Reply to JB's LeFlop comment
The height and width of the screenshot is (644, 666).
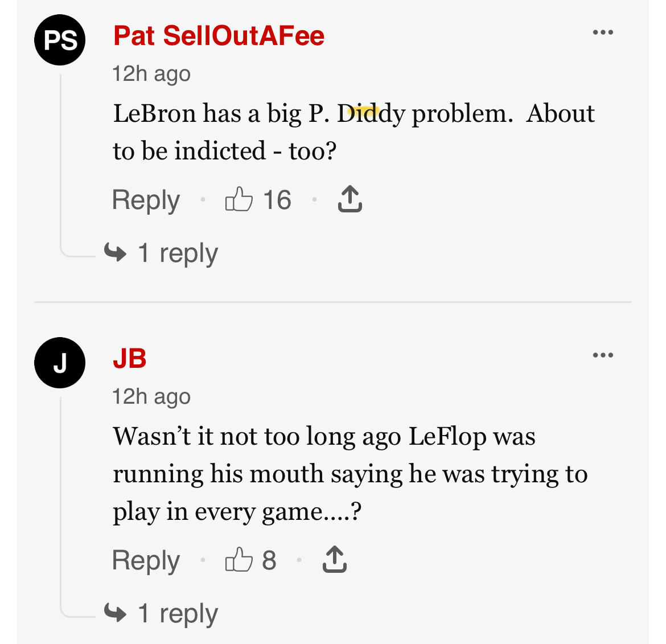[x=146, y=560]
